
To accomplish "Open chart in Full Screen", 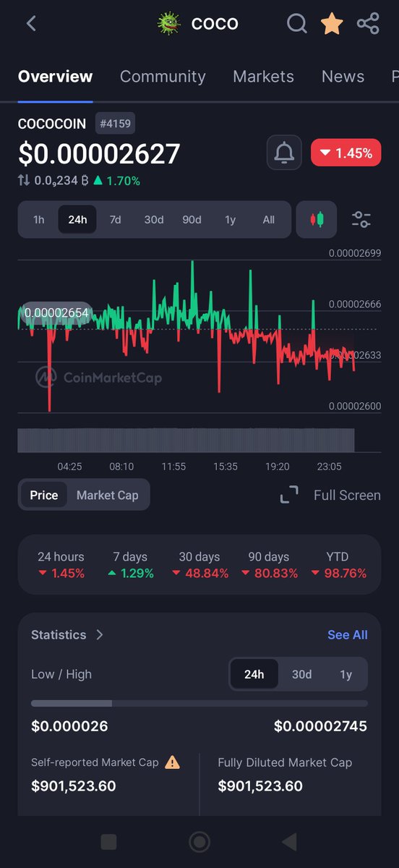I will click(x=330, y=495).
